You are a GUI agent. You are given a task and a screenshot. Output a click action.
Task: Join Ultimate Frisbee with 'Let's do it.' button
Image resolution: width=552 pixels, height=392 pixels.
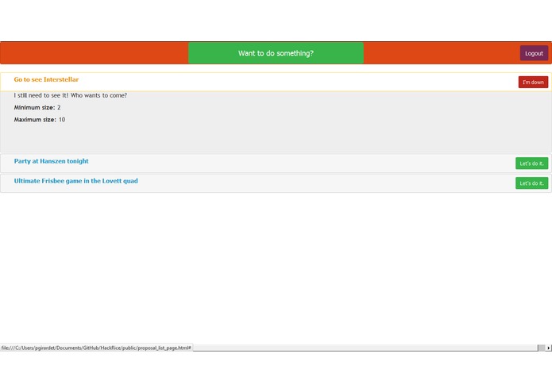[531, 183]
